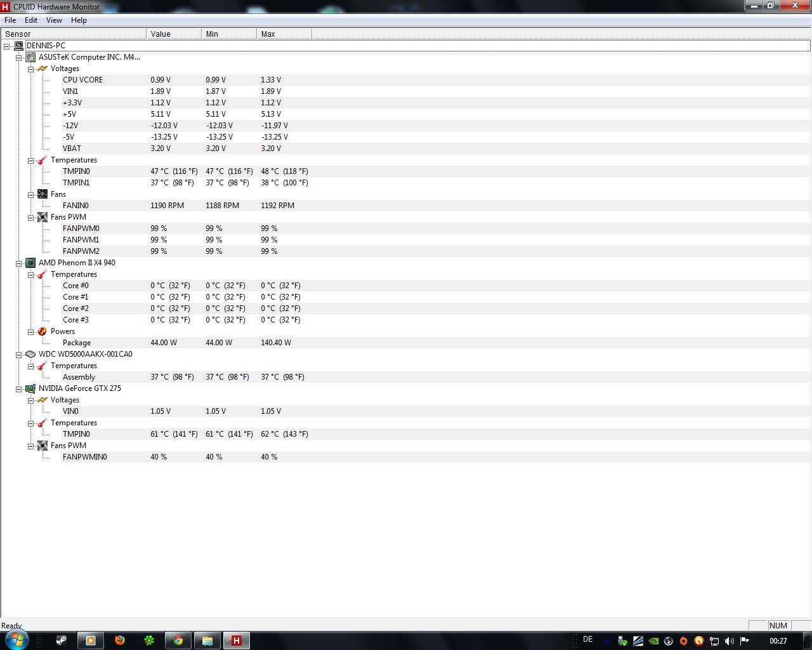Collapse the motherboard Voltages group
Screen dimensions: 812x650
pos(30,69)
